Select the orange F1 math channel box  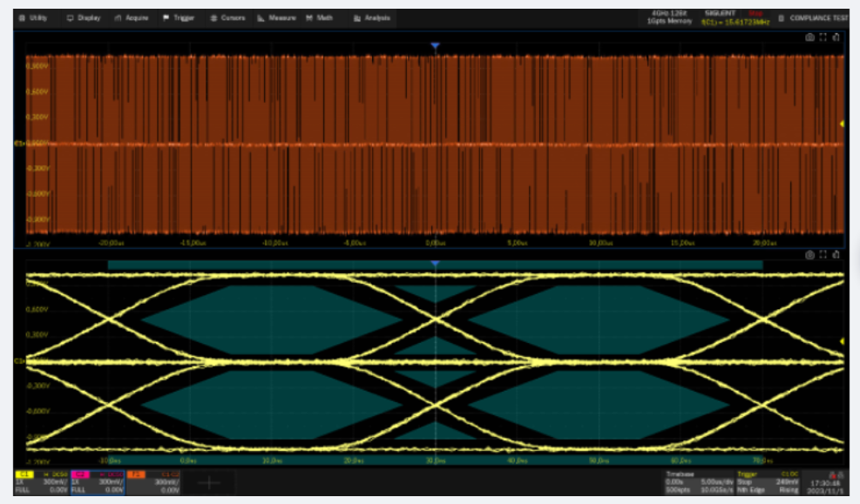point(153,482)
